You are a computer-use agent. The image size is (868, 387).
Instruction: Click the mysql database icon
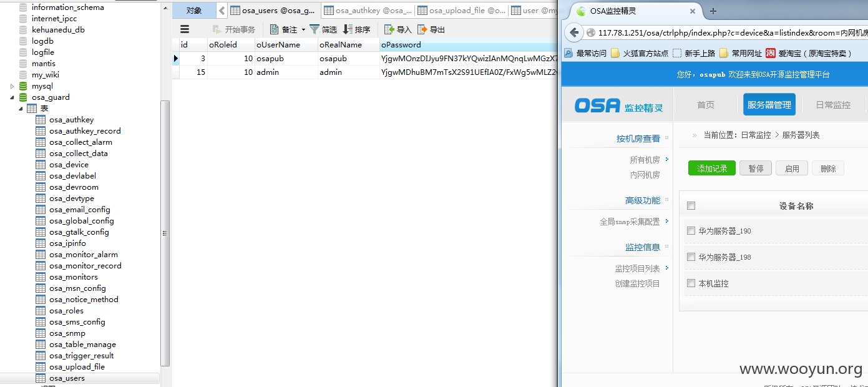[23, 86]
